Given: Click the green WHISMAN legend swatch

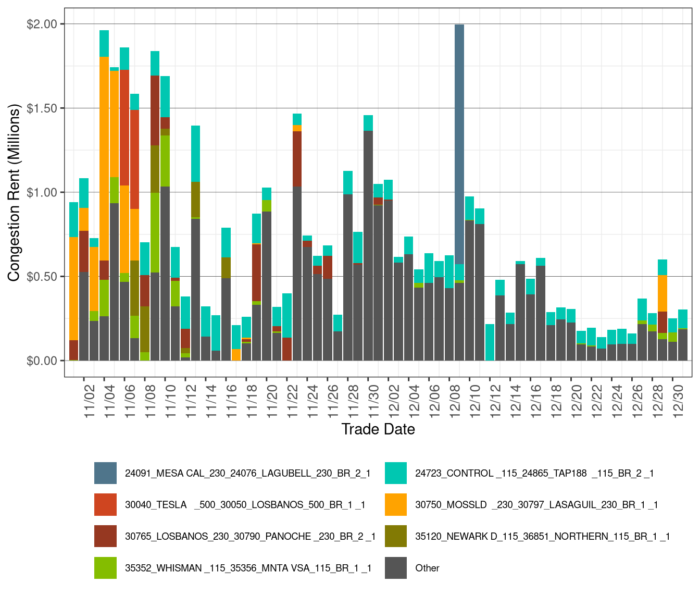Looking at the screenshot, I should [105, 568].
